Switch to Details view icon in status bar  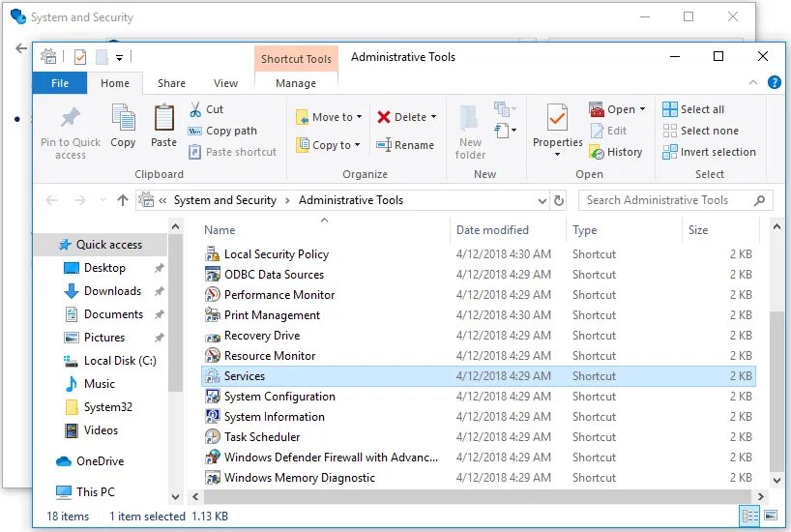coord(749,516)
